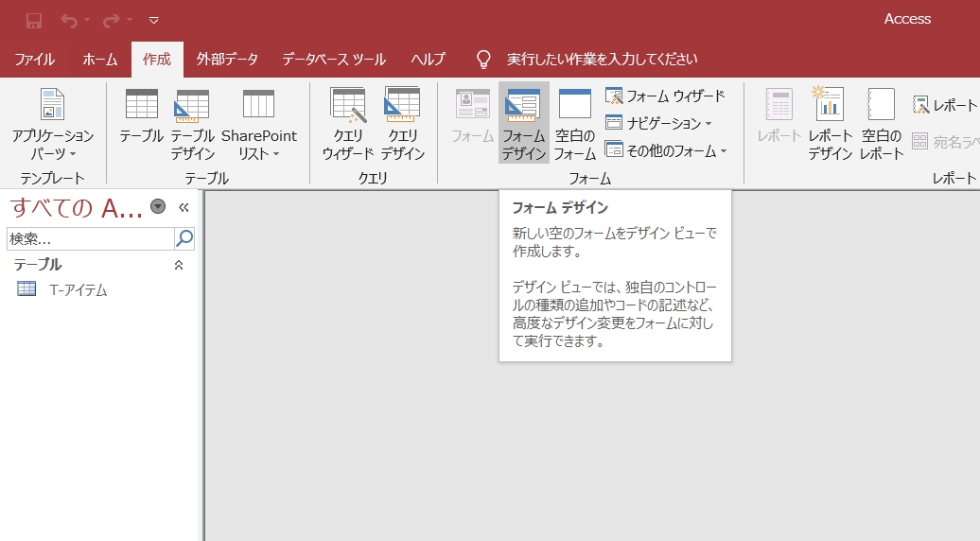Image resolution: width=980 pixels, height=541 pixels.
Task: Click the すべての A... pane title
Action: (77, 207)
